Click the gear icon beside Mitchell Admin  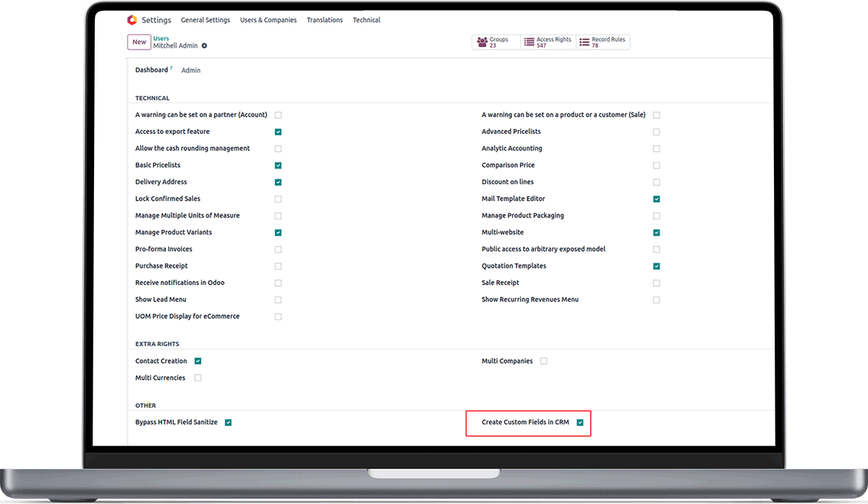[205, 46]
